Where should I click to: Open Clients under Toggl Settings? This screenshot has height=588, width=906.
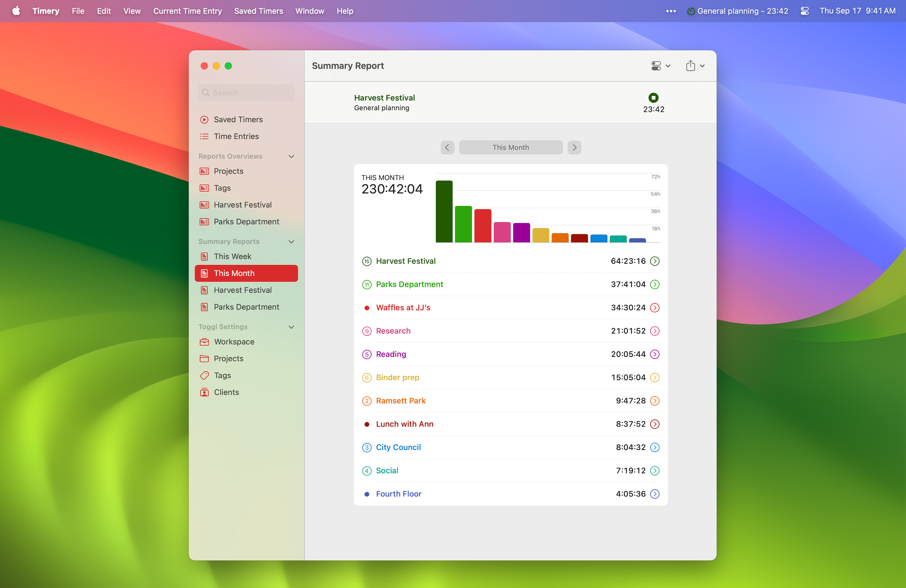click(246, 392)
